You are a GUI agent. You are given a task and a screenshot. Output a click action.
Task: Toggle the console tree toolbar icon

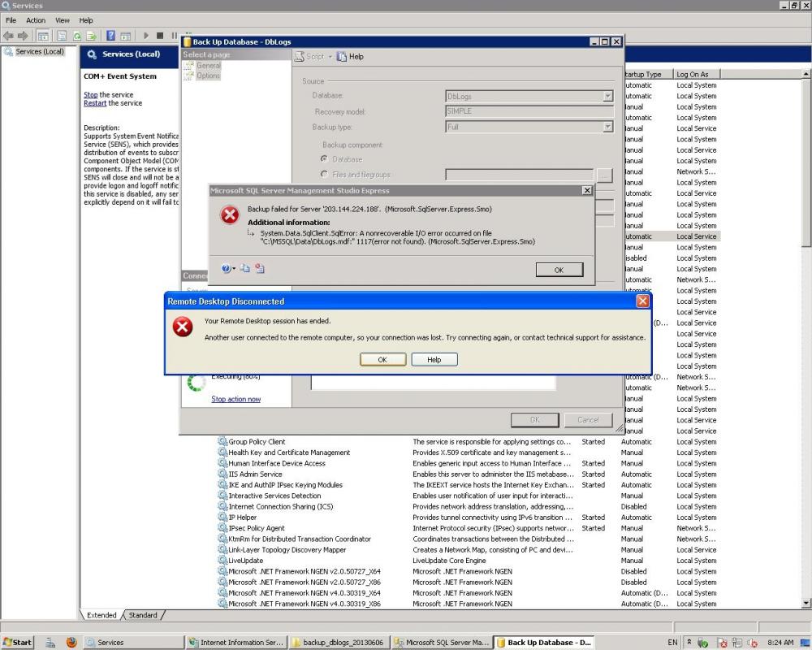pos(43,36)
